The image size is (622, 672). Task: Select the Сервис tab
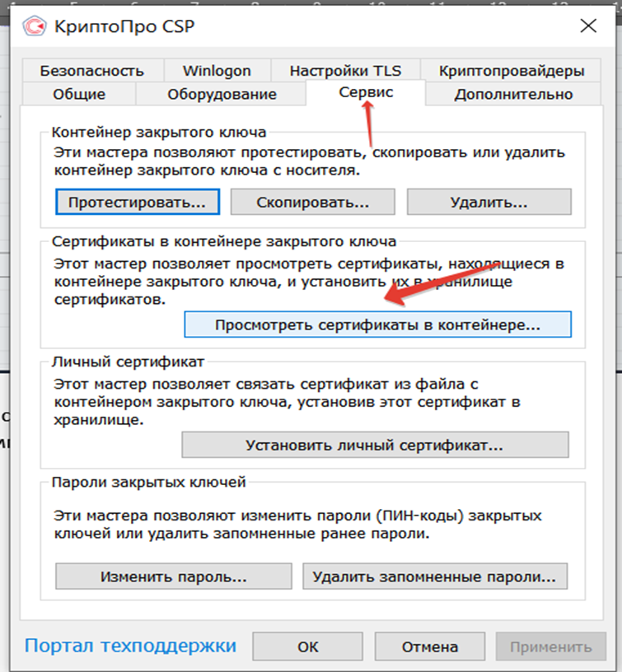[x=366, y=92]
